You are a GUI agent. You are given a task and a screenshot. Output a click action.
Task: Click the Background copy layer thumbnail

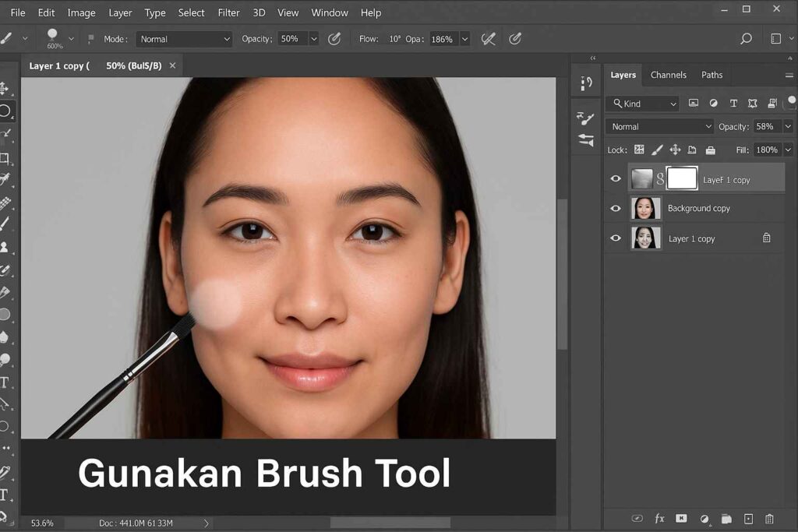(x=645, y=208)
